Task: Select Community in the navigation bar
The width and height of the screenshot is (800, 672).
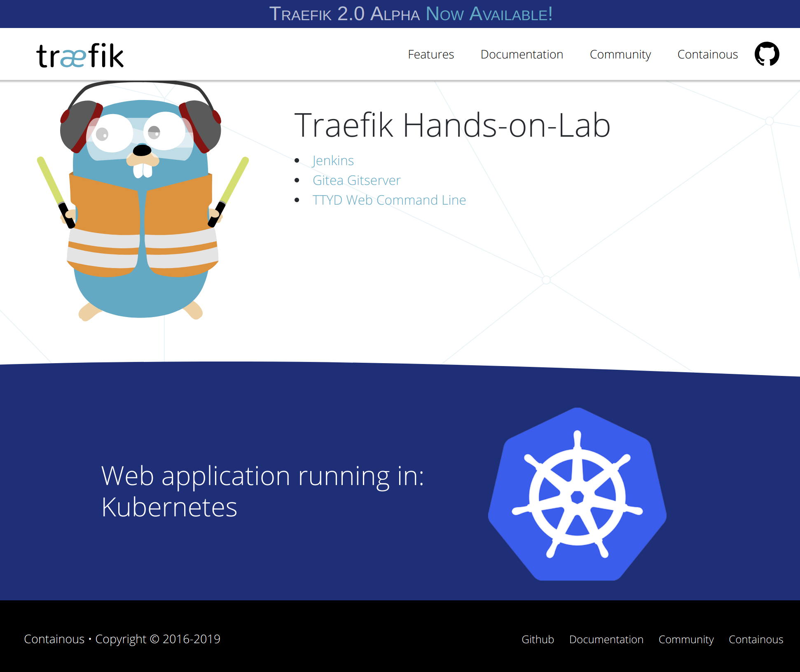Action: pyautogui.click(x=620, y=54)
